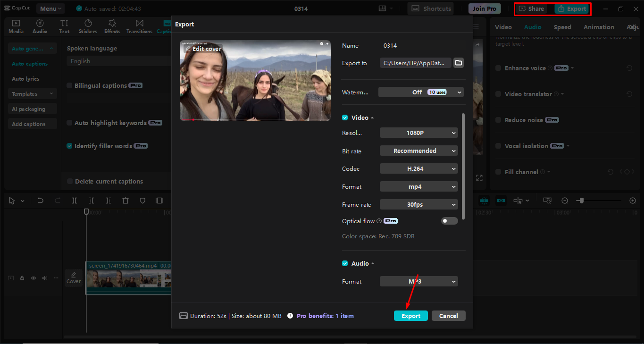Click the Undo icon above the timeline
Viewport: 644px width, 344px height.
click(x=40, y=200)
